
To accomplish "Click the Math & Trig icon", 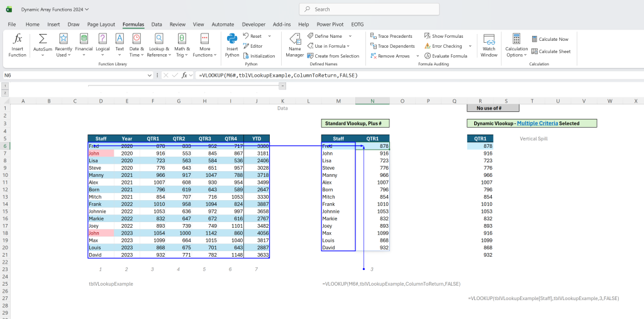I will coord(181,39).
